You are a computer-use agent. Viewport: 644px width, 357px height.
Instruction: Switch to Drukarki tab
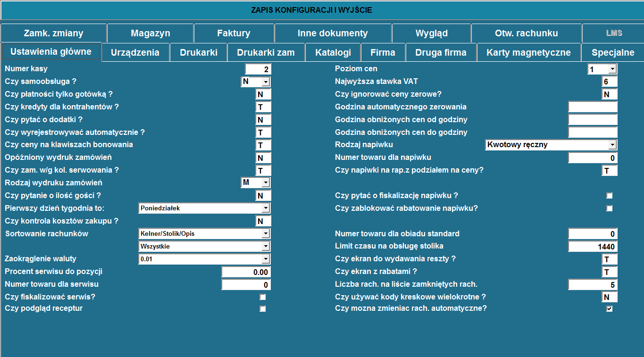[199, 52]
